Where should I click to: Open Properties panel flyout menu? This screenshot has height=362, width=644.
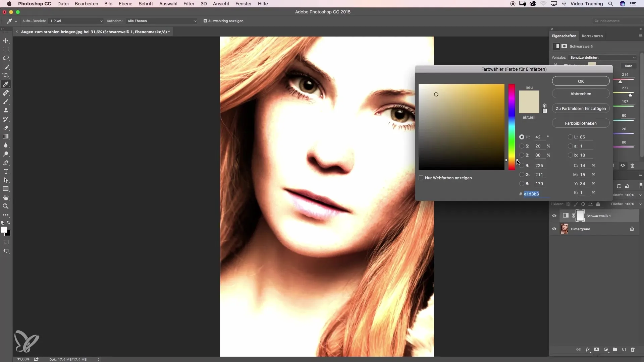point(640,36)
